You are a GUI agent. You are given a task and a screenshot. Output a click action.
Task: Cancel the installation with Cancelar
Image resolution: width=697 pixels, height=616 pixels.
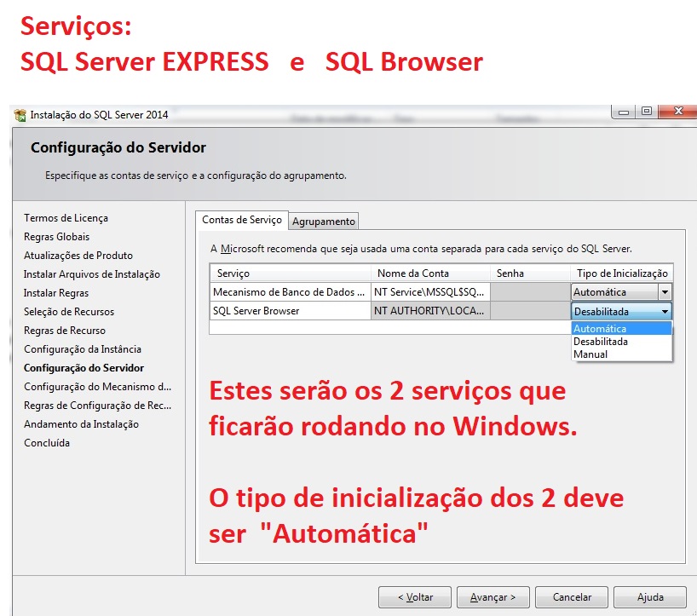[x=572, y=597]
